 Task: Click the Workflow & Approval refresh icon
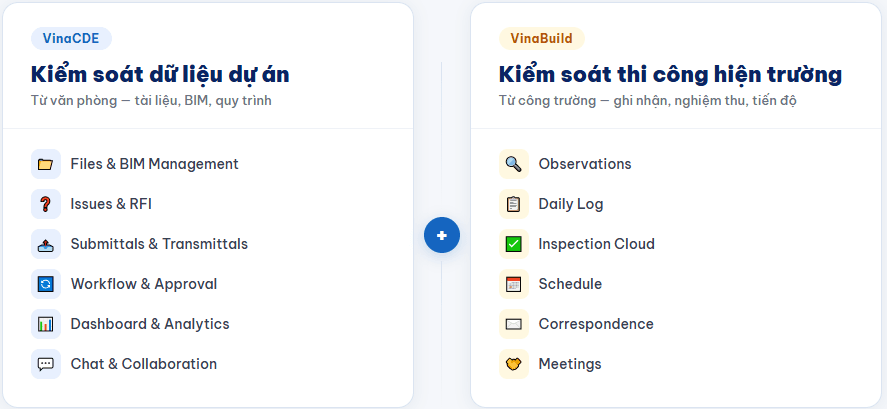[46, 284]
